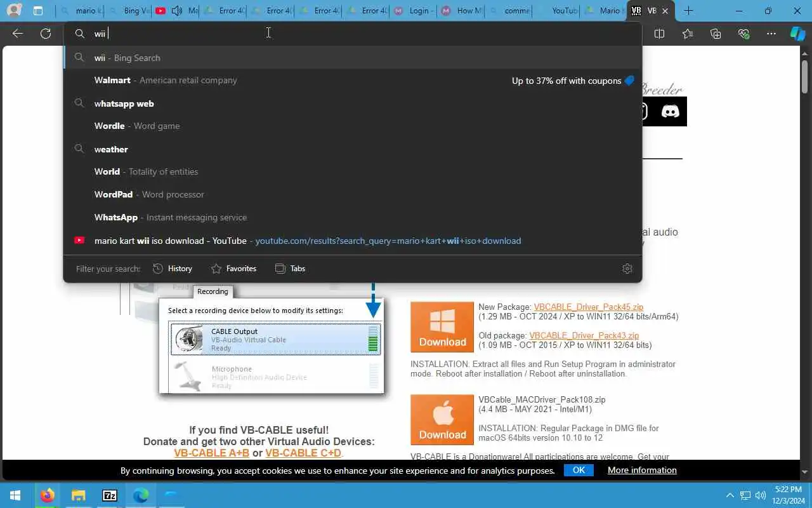The width and height of the screenshot is (812, 508).
Task: Go back with the back arrow
Action: click(18, 34)
